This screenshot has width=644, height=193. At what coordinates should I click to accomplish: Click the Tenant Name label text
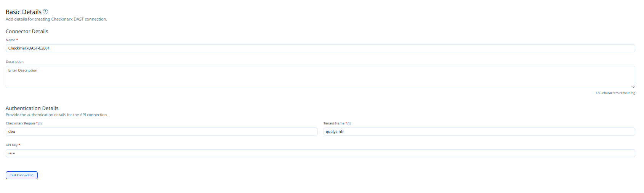[334, 124]
